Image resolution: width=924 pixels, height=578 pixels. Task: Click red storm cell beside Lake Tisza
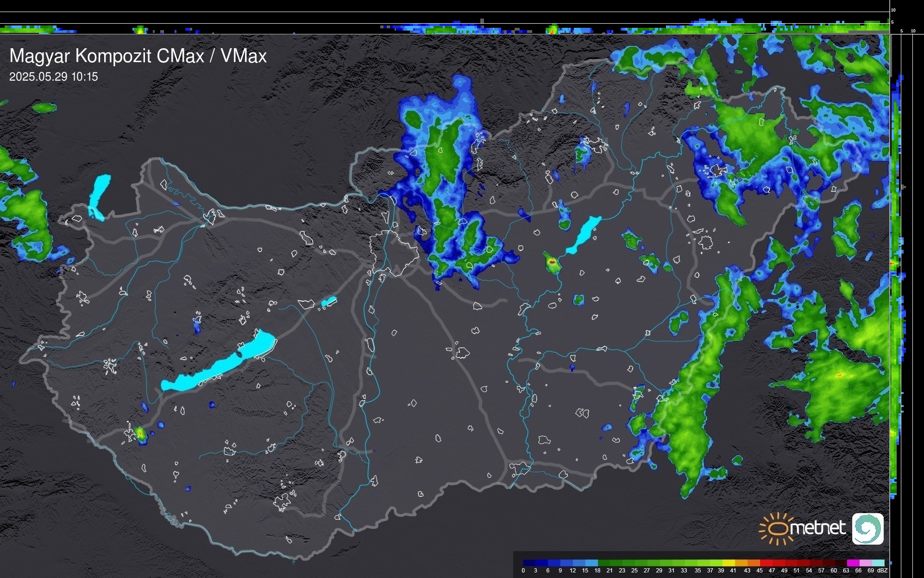(552, 262)
